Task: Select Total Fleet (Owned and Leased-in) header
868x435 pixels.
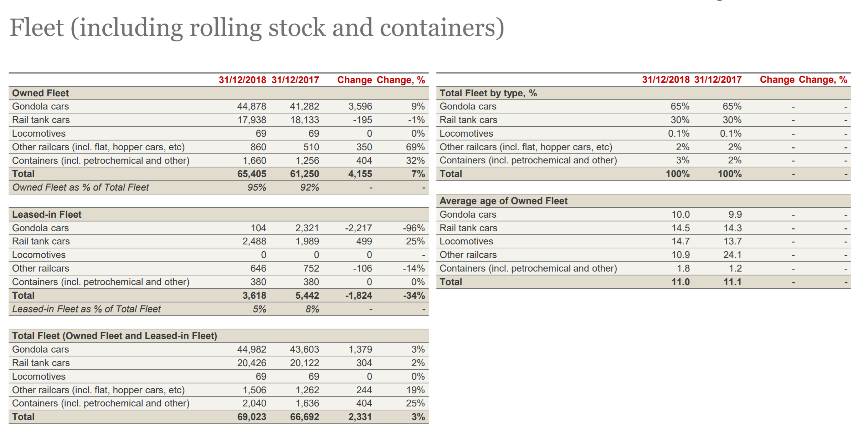Action: click(x=114, y=336)
